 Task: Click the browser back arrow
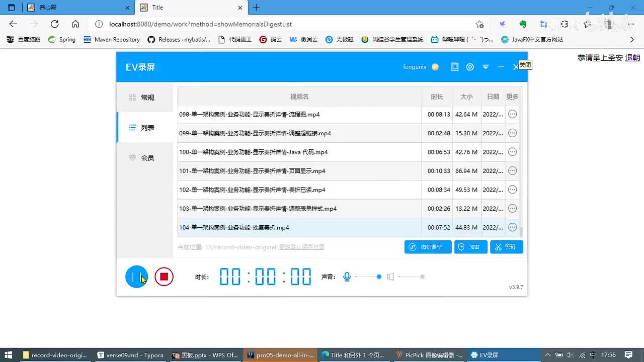pyautogui.click(x=13, y=24)
